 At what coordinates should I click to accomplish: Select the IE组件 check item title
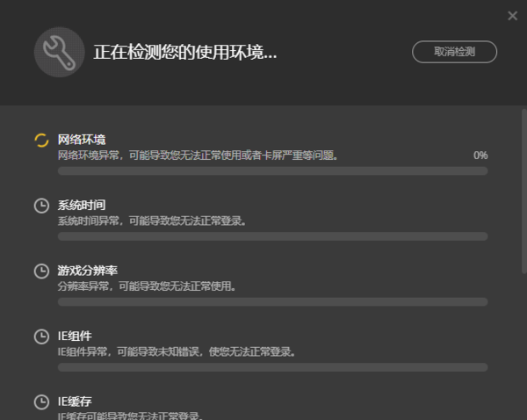pos(75,336)
